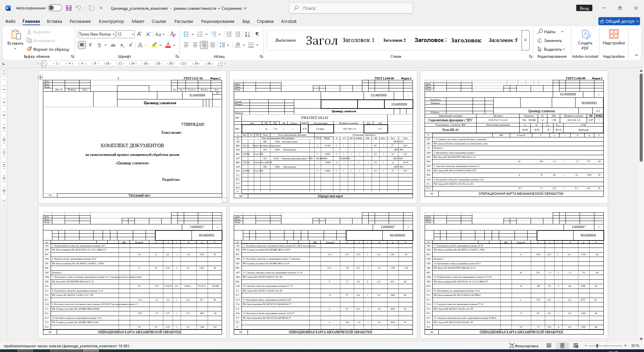Click the Save diskette icon

click(69, 8)
